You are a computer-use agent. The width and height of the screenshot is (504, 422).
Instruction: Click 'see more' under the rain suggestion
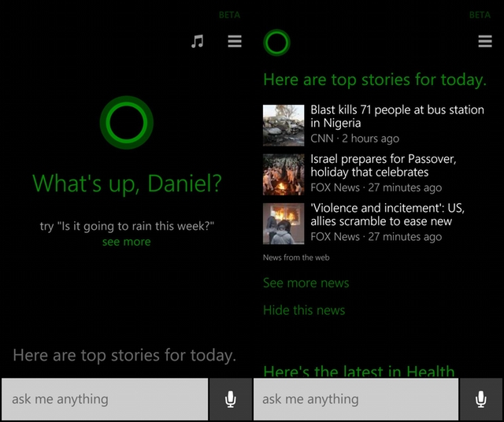[x=126, y=242]
